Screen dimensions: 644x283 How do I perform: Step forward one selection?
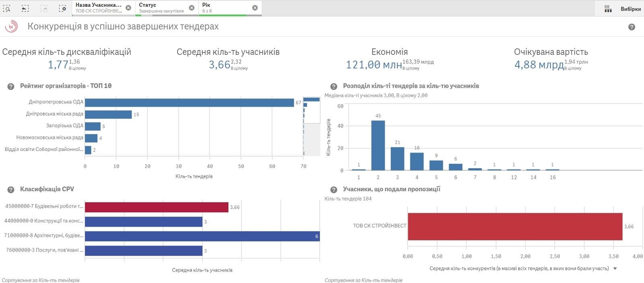[x=43, y=8]
